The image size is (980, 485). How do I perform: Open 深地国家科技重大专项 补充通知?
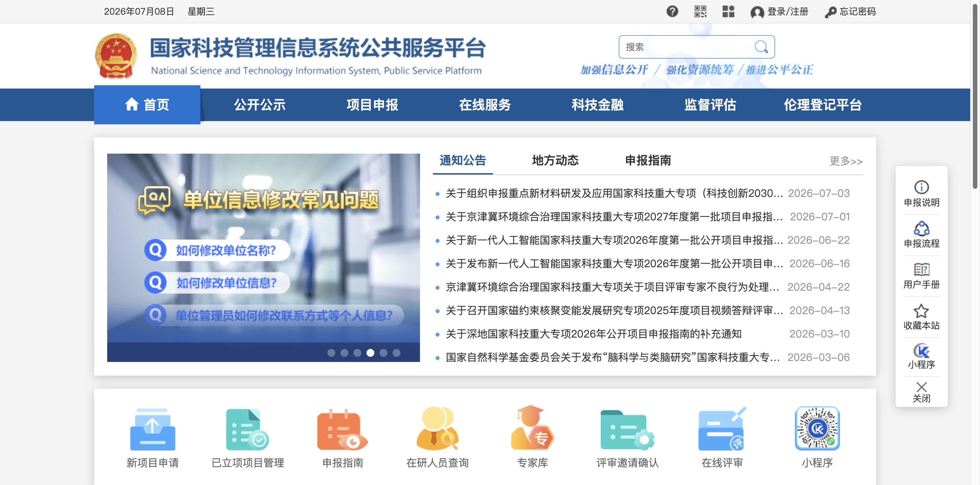click(x=594, y=334)
